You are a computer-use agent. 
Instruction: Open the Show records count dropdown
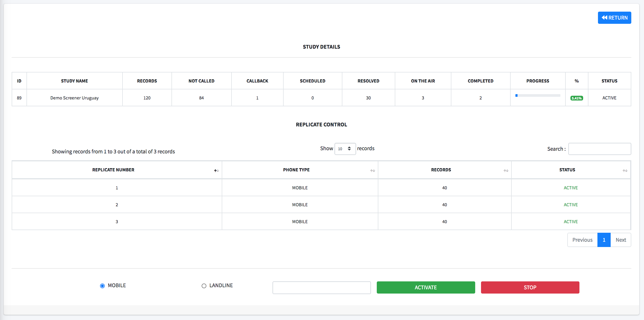pyautogui.click(x=345, y=149)
